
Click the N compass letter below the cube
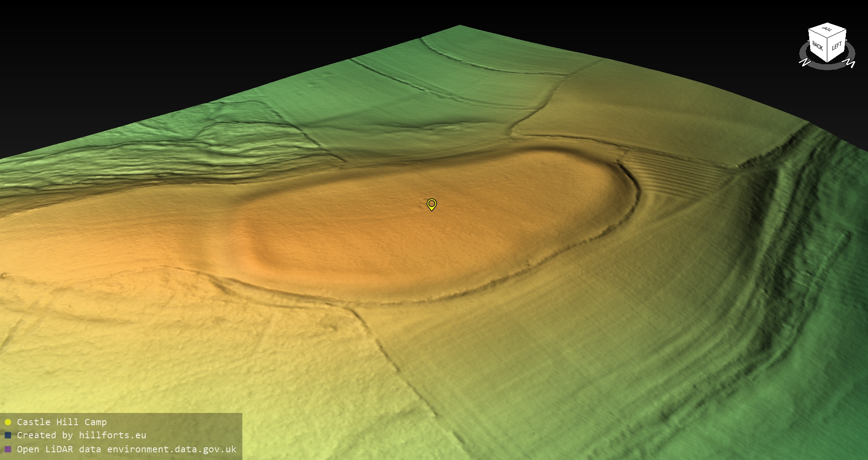pyautogui.click(x=804, y=62)
